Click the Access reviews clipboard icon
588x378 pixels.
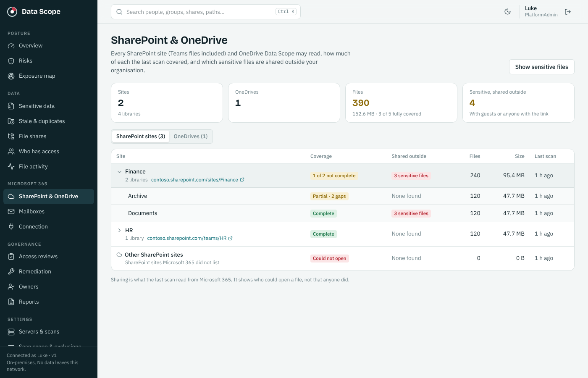click(11, 257)
